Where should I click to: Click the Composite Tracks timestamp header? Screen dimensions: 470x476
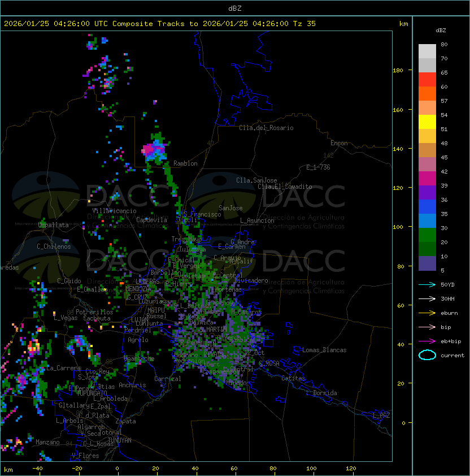click(x=160, y=24)
